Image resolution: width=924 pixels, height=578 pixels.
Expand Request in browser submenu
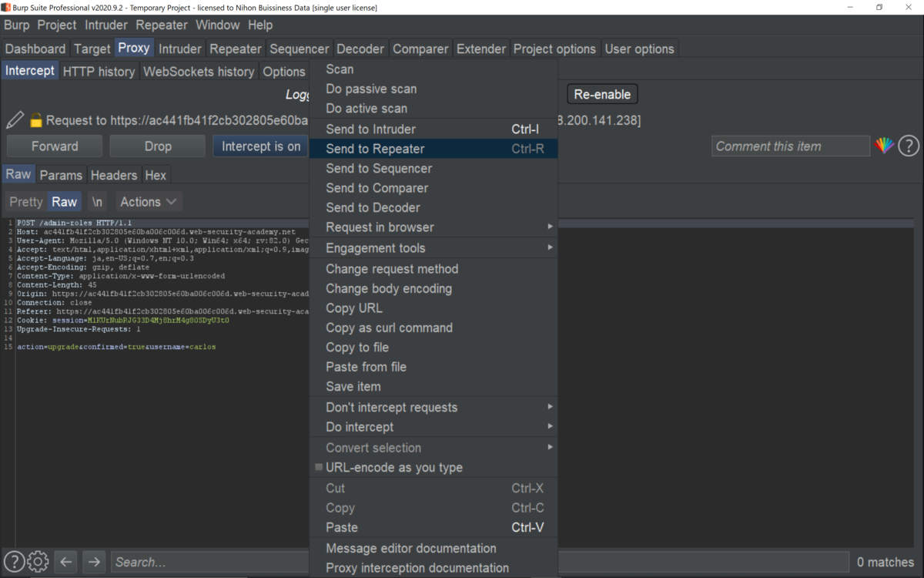coord(433,227)
